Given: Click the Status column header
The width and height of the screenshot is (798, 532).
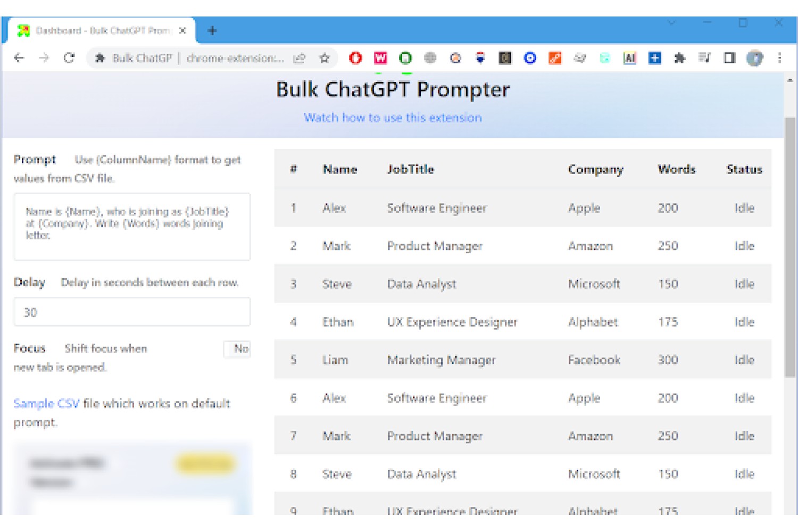Looking at the screenshot, I should (744, 169).
